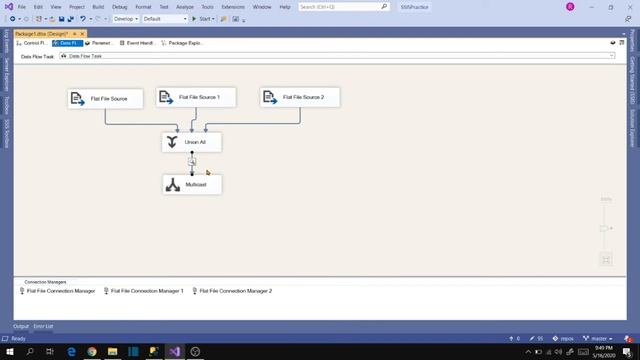Click the Visual Studio search box
The height and width of the screenshot is (360, 640).
[x=344, y=7]
